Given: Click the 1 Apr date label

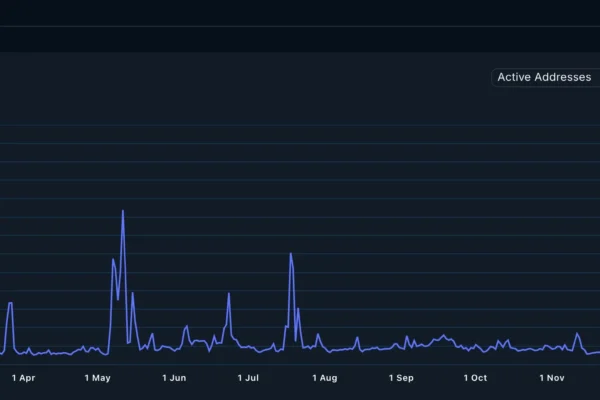Looking at the screenshot, I should point(23,378).
